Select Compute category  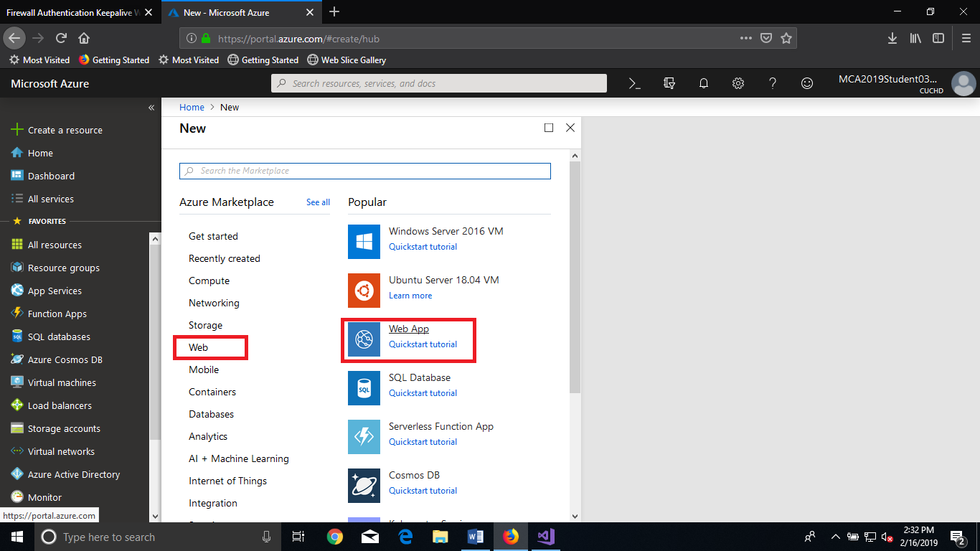pyautogui.click(x=209, y=281)
